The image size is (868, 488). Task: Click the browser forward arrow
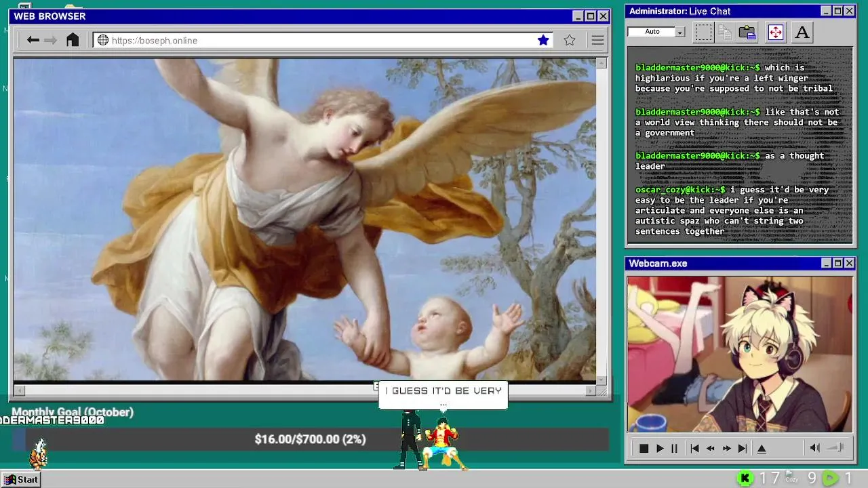pyautogui.click(x=51, y=40)
